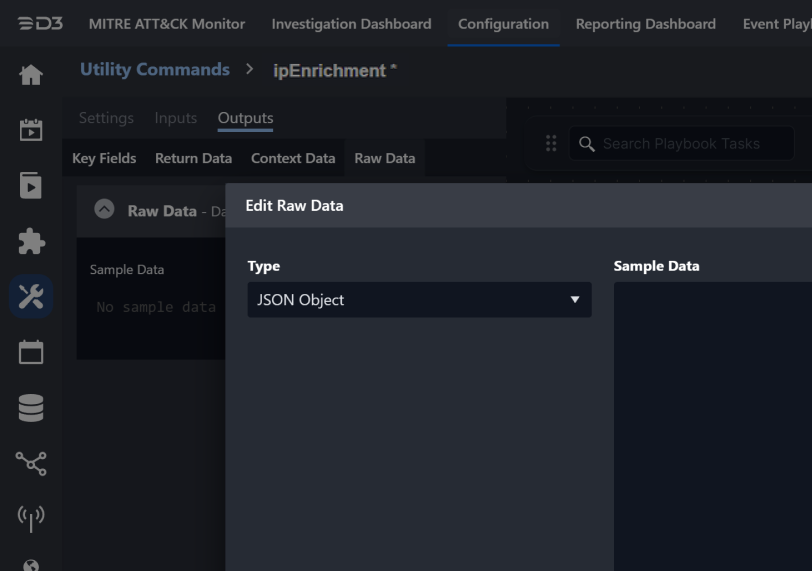
Task: Open the network nodes share icon
Action: [31, 463]
